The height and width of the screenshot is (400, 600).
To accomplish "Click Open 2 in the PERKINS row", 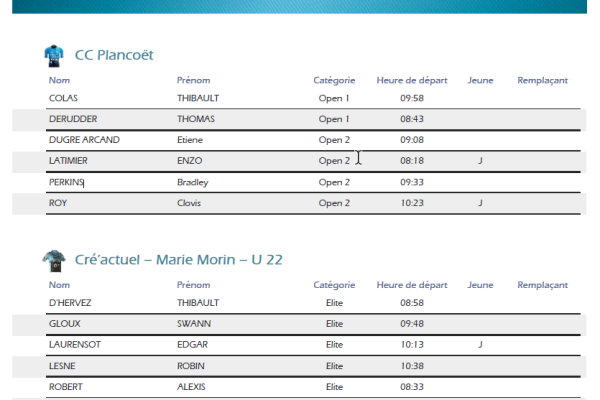I will click(334, 183).
